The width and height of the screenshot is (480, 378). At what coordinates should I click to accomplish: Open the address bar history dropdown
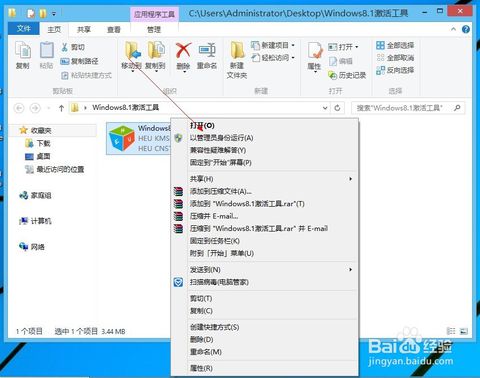click(x=325, y=108)
